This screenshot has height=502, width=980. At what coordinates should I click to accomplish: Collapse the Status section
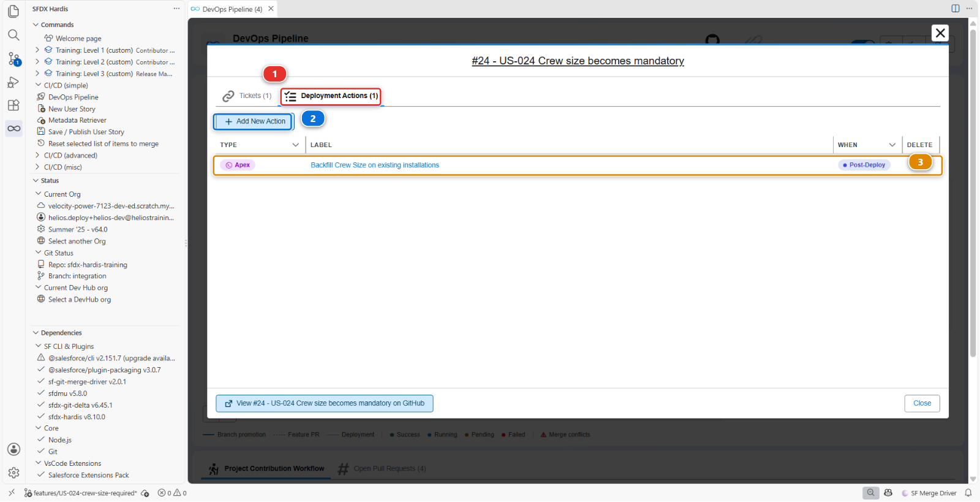36,181
